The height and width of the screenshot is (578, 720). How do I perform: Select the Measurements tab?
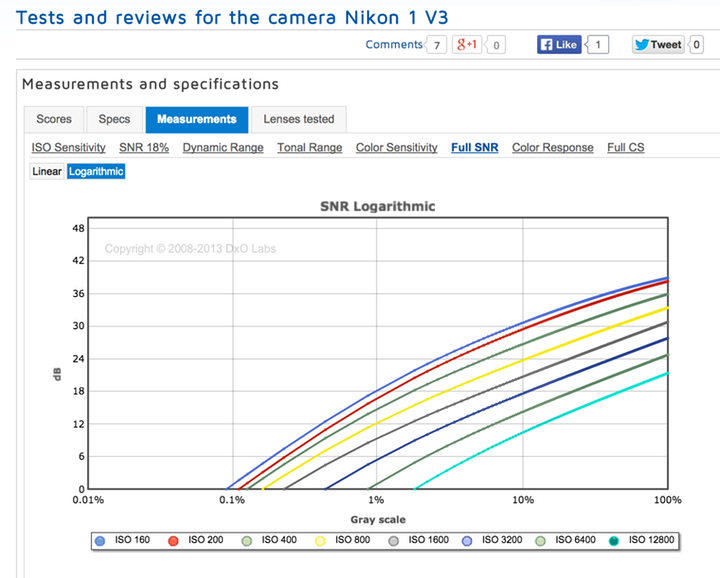(x=196, y=119)
